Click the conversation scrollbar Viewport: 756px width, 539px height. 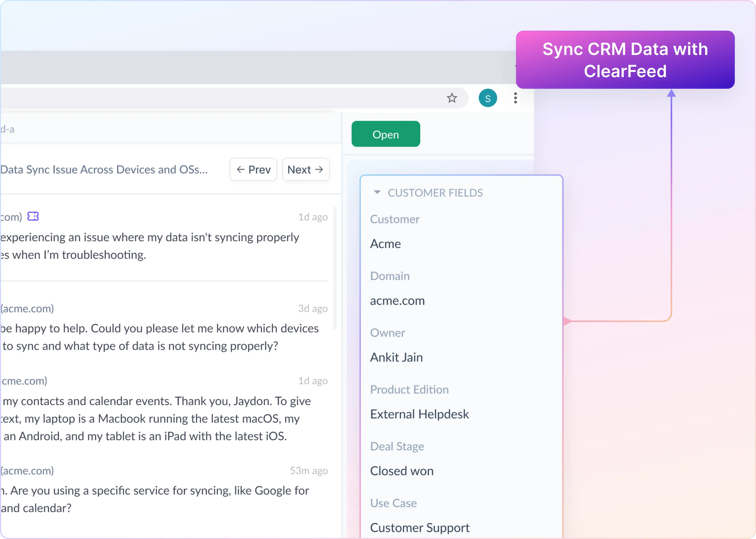pos(334,268)
